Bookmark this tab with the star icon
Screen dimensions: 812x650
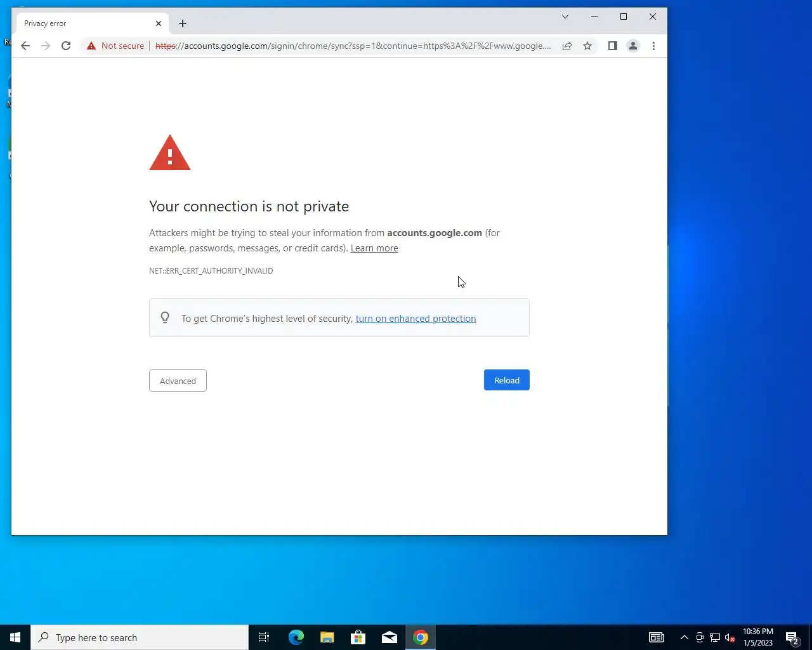coord(587,46)
